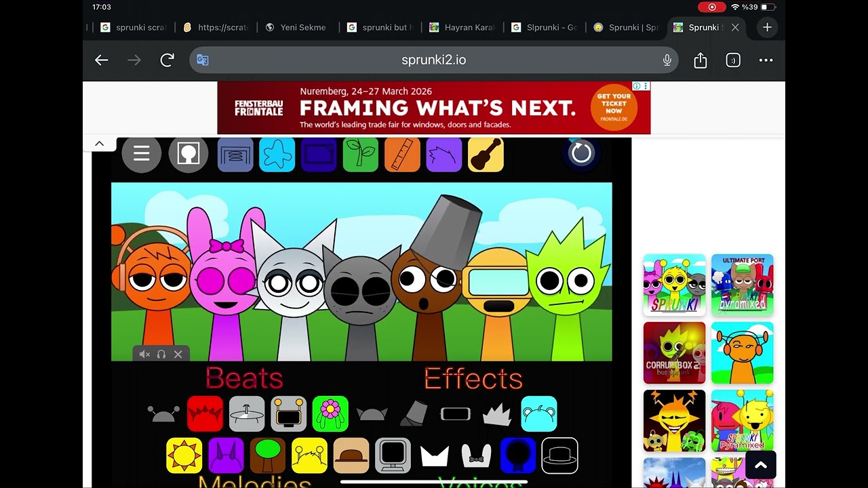Open the game hamburger menu
868x488 pixels.
(x=142, y=155)
